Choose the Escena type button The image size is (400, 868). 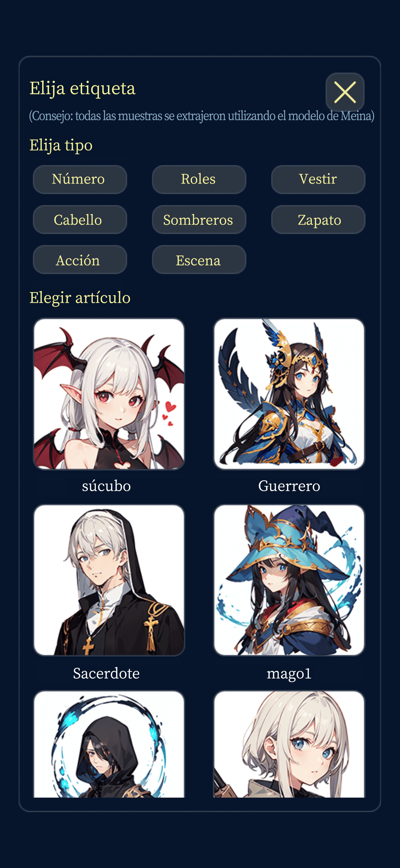tap(199, 260)
